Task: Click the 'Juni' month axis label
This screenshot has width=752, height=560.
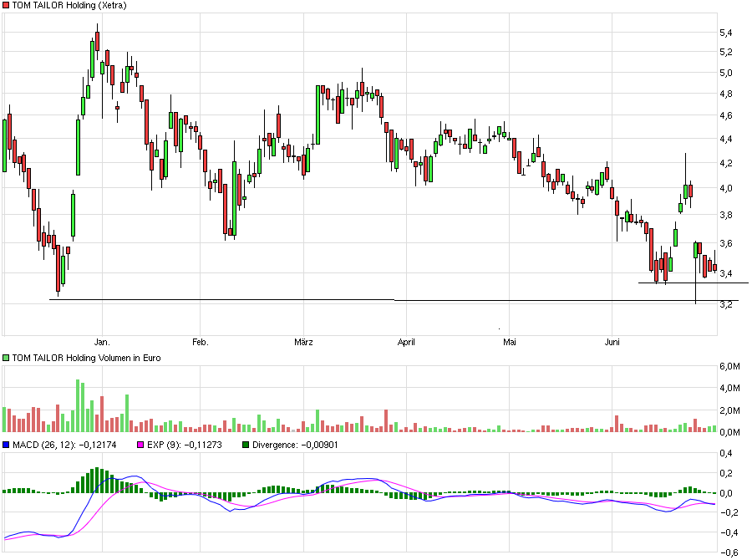Action: coord(612,342)
